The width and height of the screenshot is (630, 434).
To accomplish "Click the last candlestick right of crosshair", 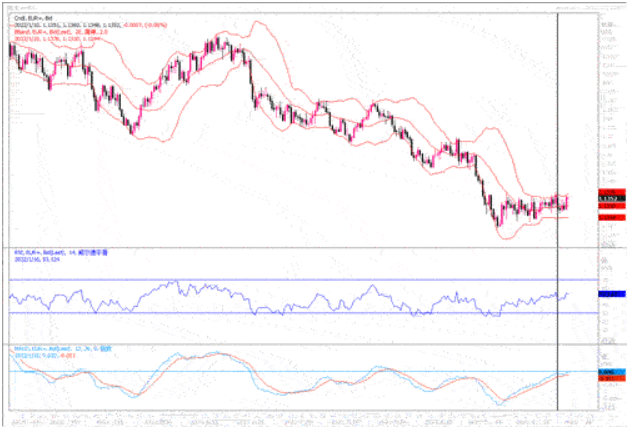I will click(566, 204).
